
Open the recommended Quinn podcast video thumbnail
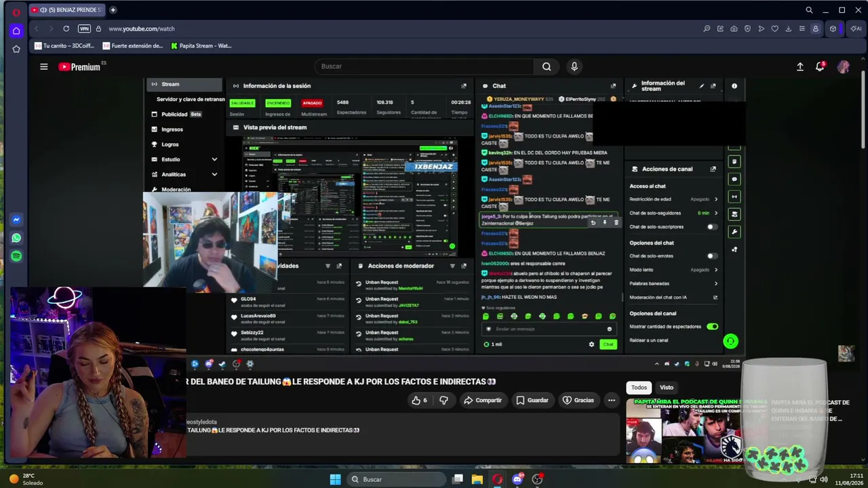(x=696, y=430)
